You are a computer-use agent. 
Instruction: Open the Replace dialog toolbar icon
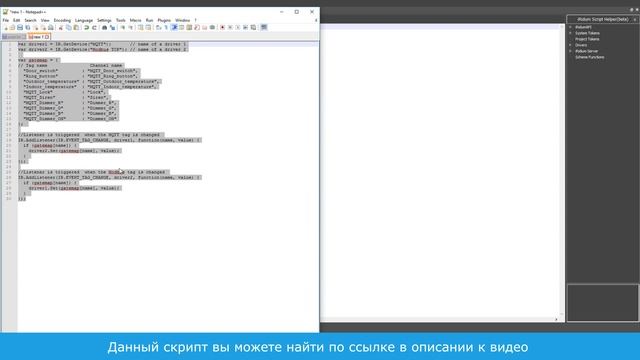(x=112, y=27)
